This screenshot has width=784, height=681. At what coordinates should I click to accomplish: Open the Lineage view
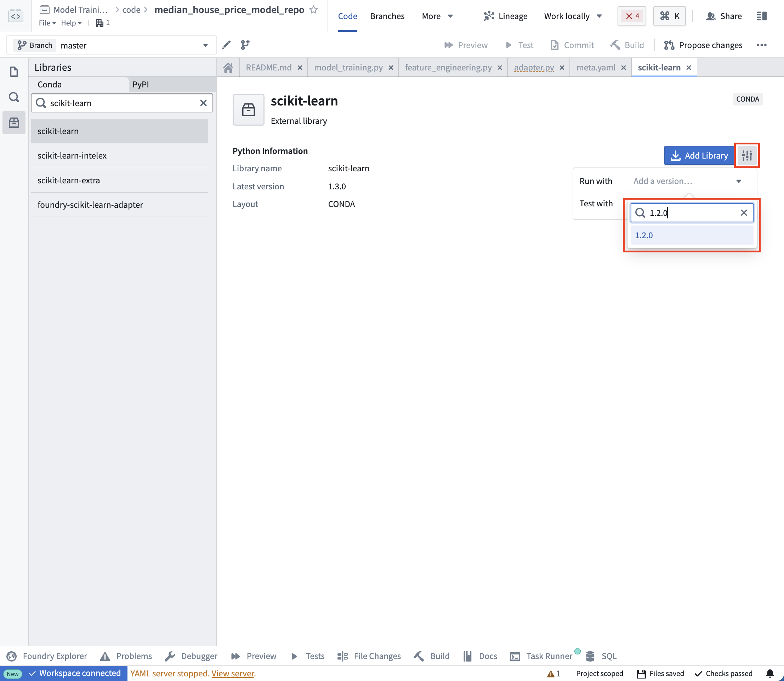coord(506,16)
